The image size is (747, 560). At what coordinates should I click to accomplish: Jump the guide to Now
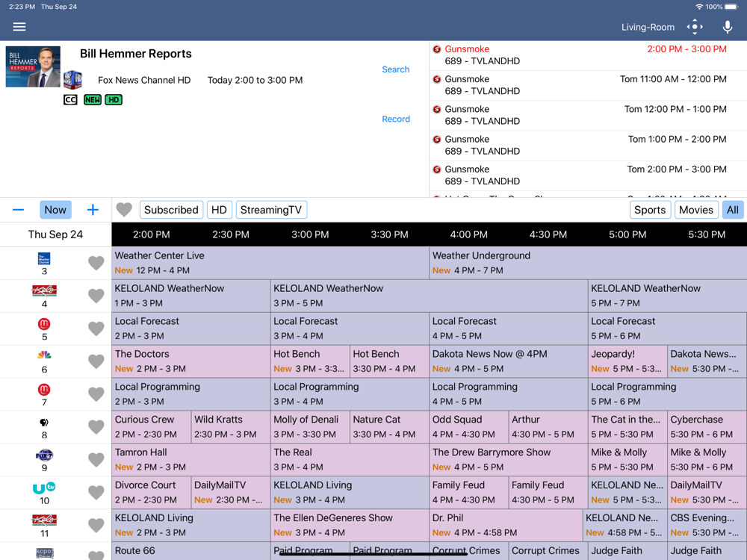55,210
